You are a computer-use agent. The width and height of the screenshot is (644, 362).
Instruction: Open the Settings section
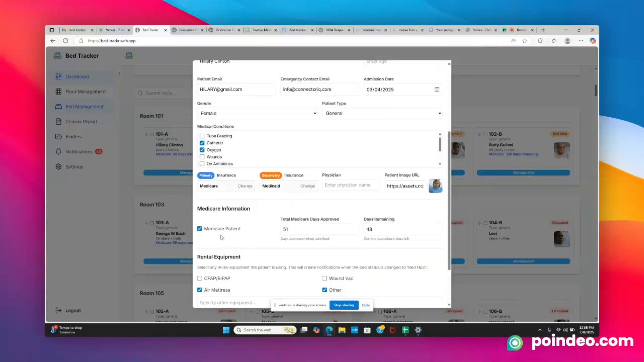coord(74,167)
